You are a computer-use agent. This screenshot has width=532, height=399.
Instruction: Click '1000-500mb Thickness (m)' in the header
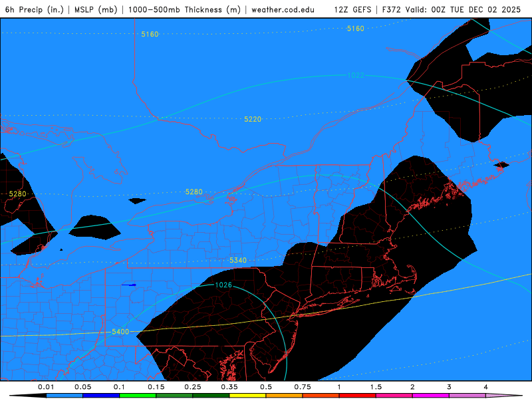(184, 9)
